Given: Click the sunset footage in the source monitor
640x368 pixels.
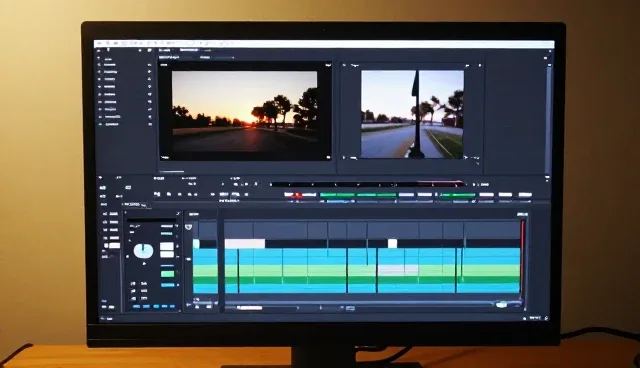Looking at the screenshot, I should point(244,111).
